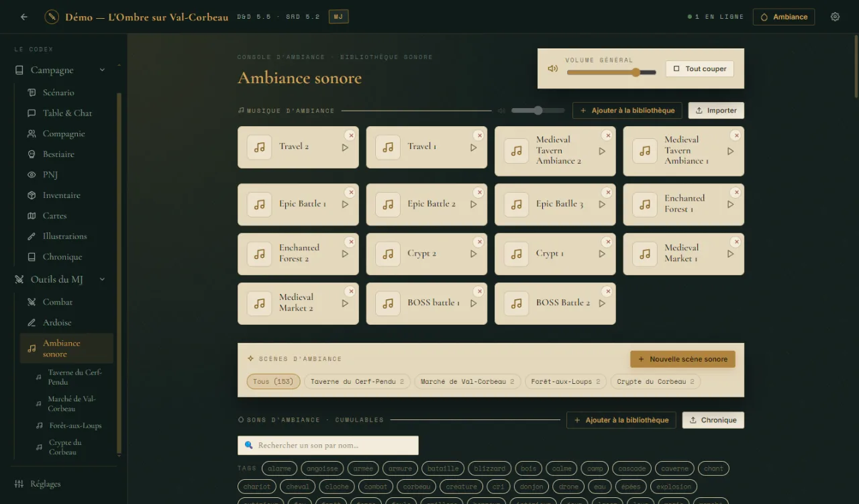Remove Medieval Market 1 track
The width and height of the screenshot is (859, 504).
736,242
